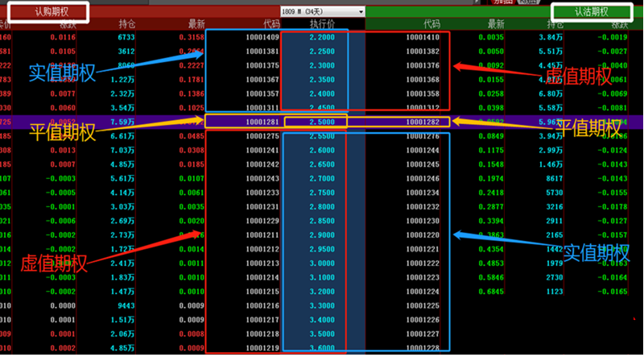Select put contract code 10001225
Viewport: 644px width, 357px height.
pos(423,305)
